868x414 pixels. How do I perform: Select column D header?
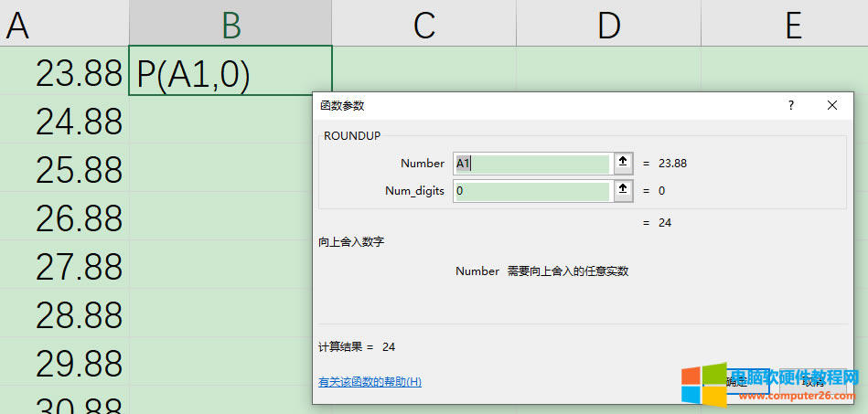click(608, 25)
